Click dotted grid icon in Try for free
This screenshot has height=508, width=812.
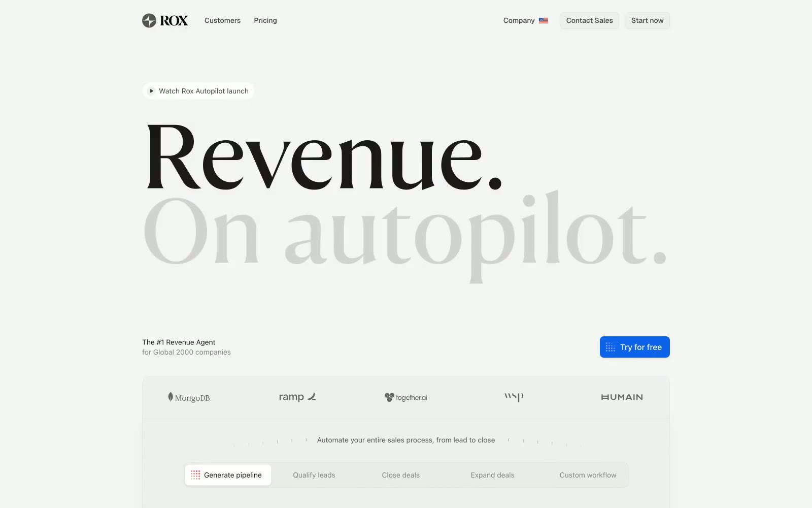click(611, 347)
